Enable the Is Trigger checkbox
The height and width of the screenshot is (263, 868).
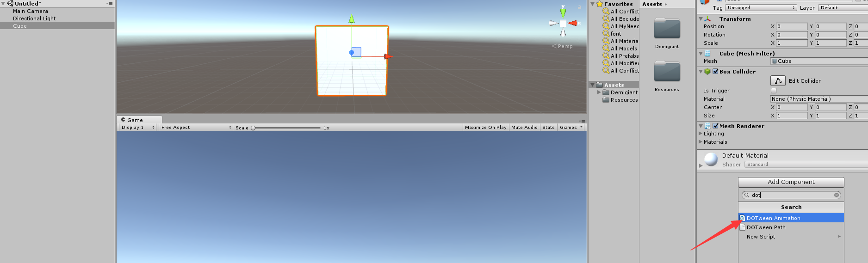tap(774, 91)
